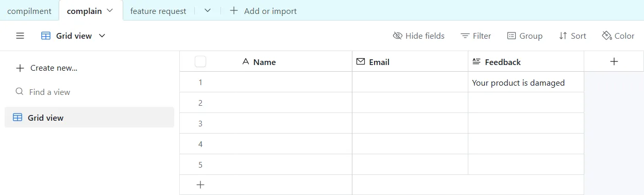Open the Color options
This screenshot has width=644, height=195.
tap(618, 36)
